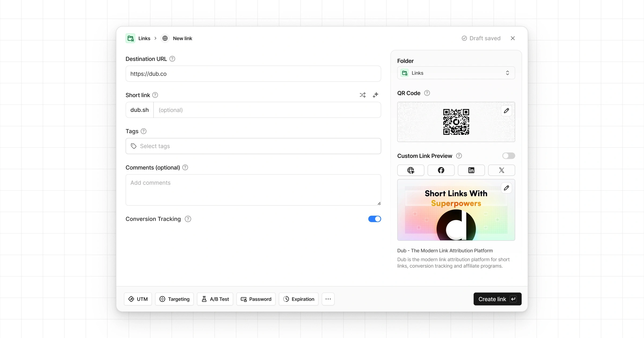
Task: Edit the QR code with pencil icon
Action: point(506,111)
